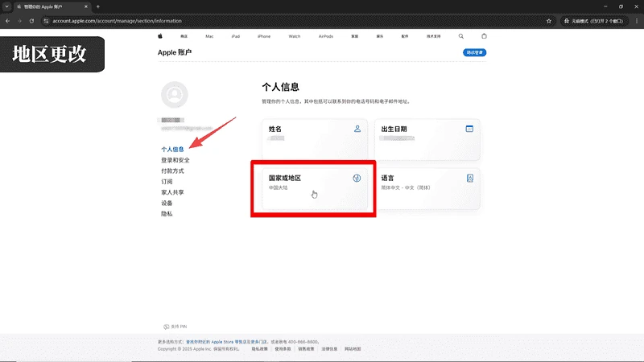
Task: Click the blue 退出登录 button
Action: coord(474,52)
